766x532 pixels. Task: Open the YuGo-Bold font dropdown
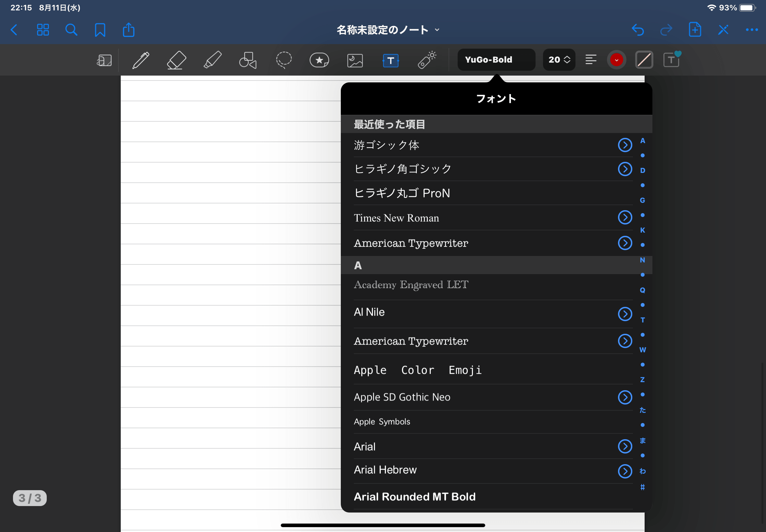click(x=496, y=60)
